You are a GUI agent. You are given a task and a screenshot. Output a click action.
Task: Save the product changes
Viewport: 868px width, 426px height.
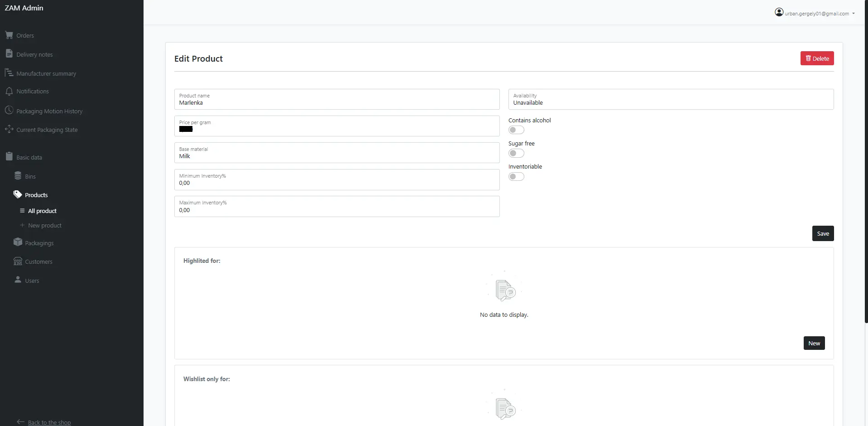pos(823,233)
